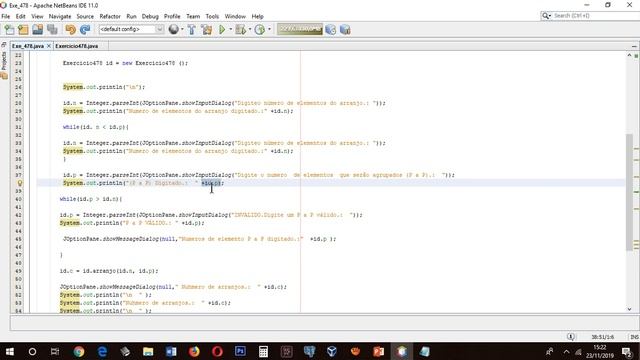Click the notifications icon in the status bar
The image size is (640, 360).
click(571, 337)
